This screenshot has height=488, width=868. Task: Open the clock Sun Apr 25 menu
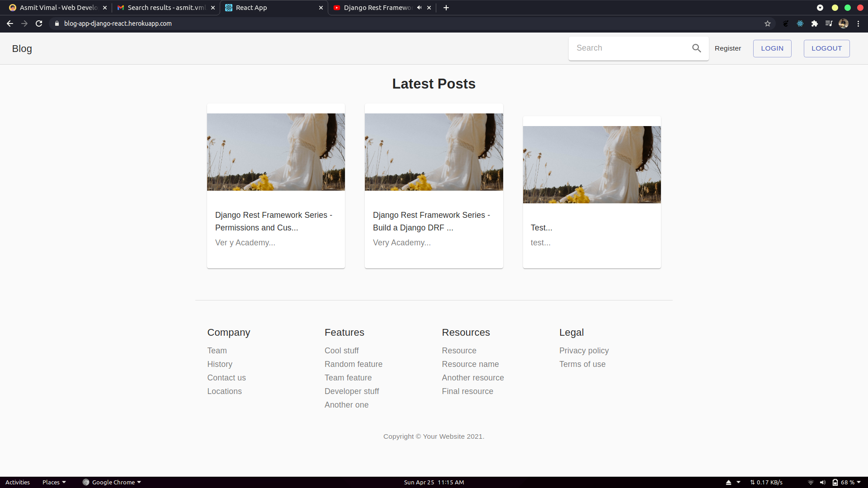434,483
